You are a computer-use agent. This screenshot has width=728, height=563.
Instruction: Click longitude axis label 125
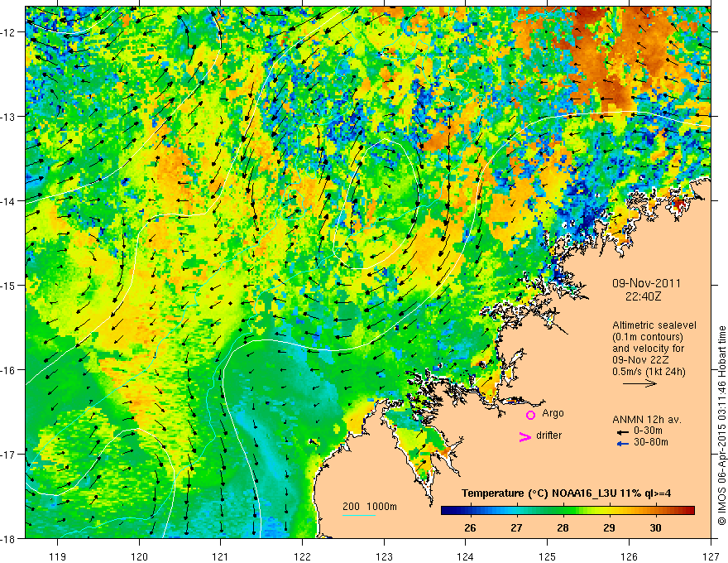point(548,556)
